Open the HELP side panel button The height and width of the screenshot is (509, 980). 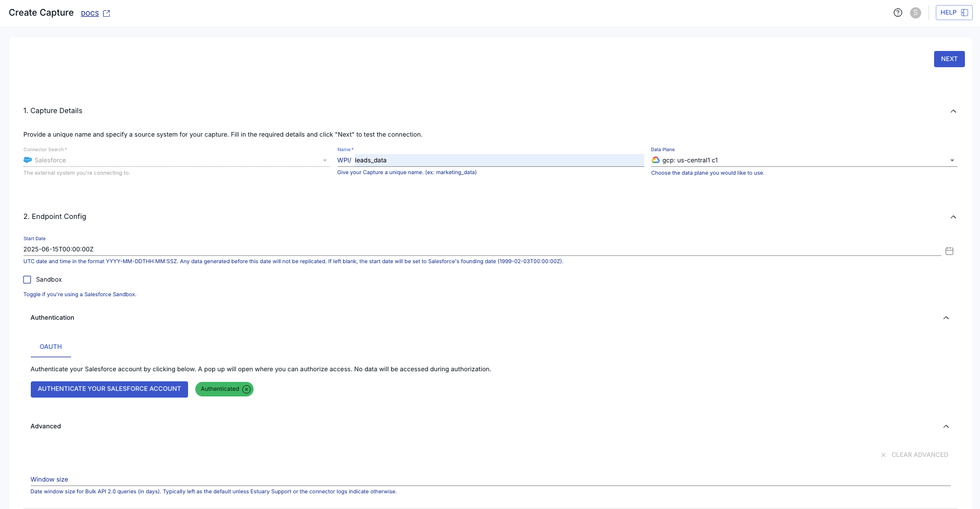954,12
